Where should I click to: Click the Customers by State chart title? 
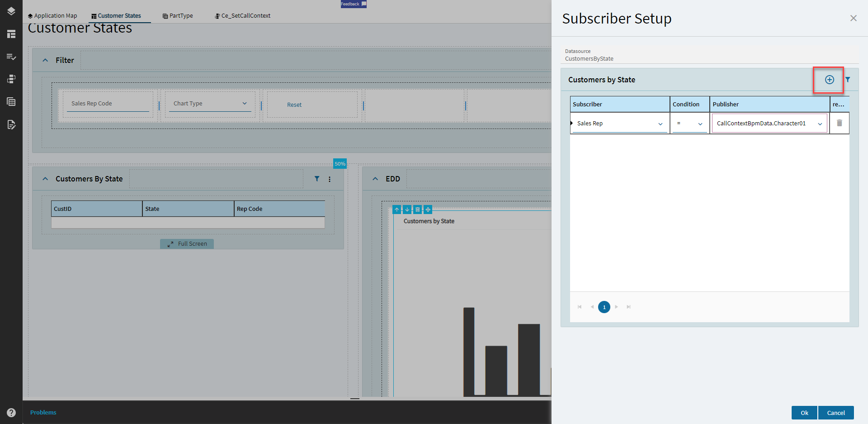tap(429, 221)
